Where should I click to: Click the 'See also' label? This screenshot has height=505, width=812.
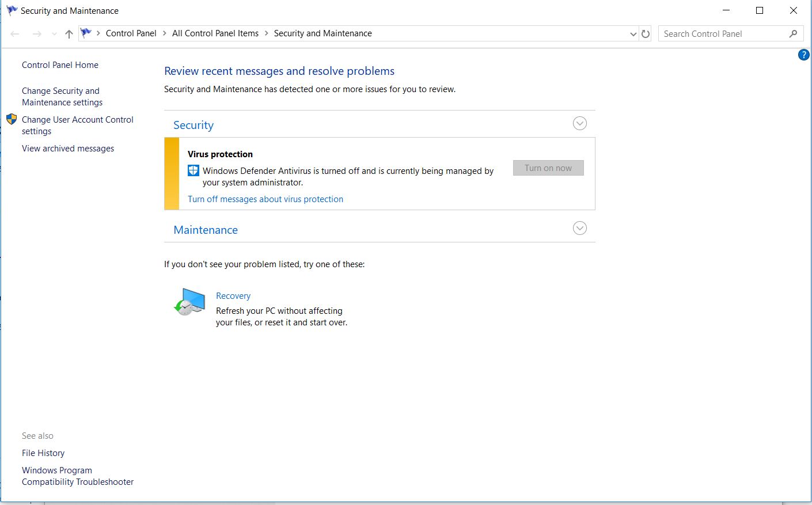37,436
